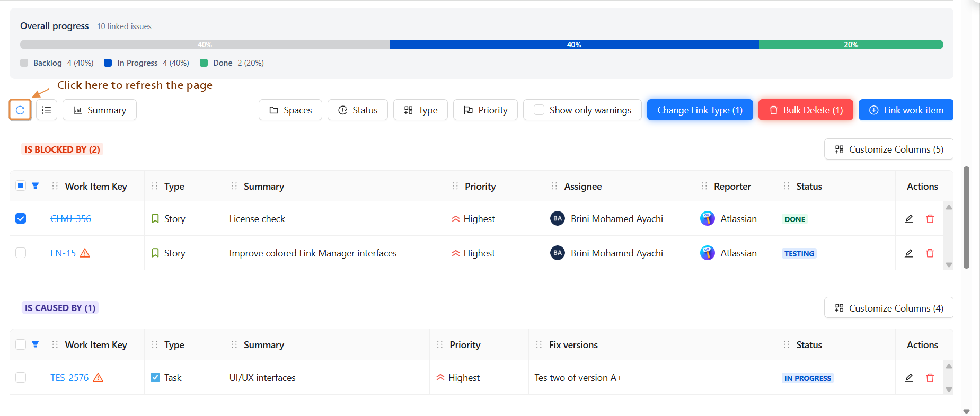
Task: Expand Customize Columns (5) menu
Action: click(x=888, y=149)
